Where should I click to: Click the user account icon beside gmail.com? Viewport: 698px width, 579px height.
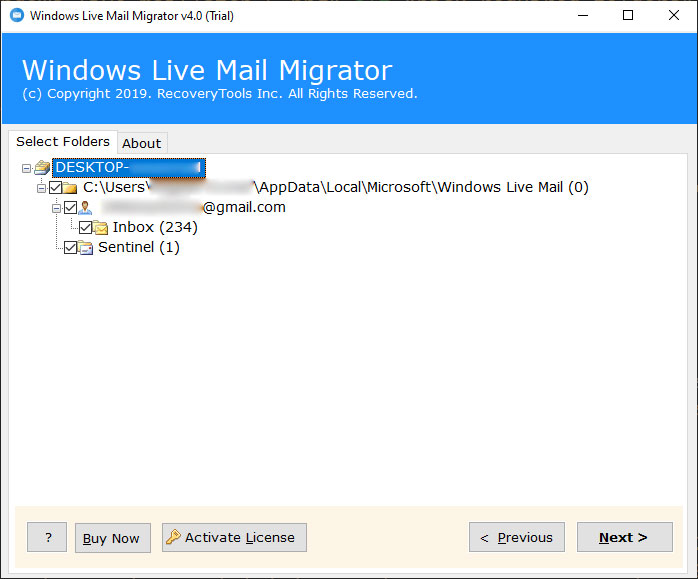pos(85,208)
